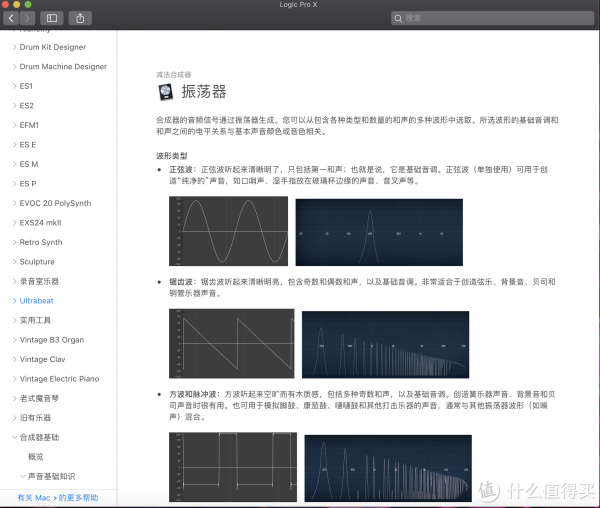Viewport: 600px width, 508px height.
Task: Select 合成器基础 in the sidebar
Action: [39, 437]
